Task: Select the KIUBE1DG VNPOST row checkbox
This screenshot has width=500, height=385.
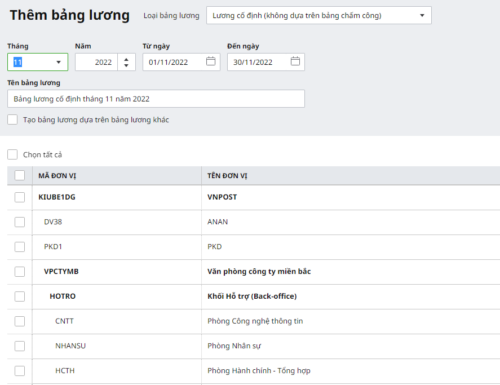Action: click(x=20, y=197)
